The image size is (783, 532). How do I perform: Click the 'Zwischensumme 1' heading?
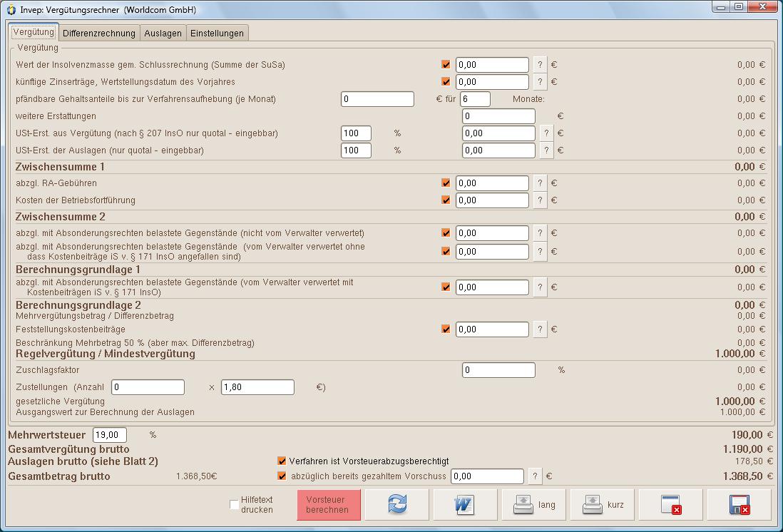click(60, 167)
